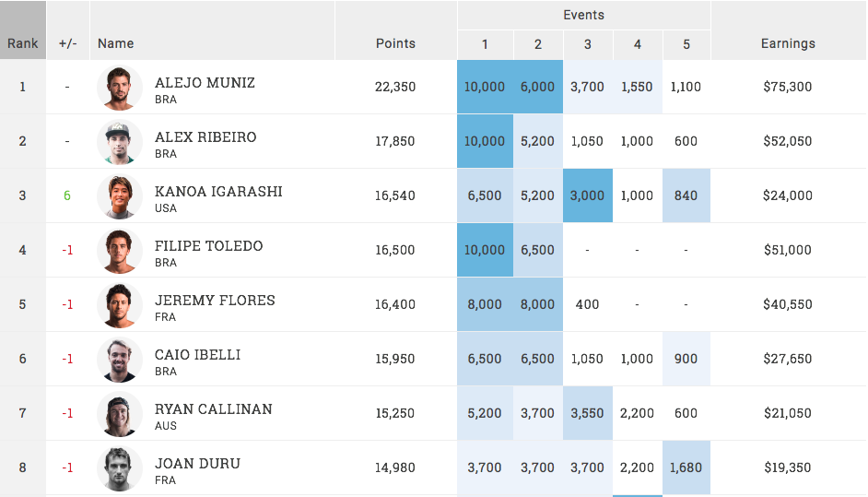
Task: Click Joan Duru's 1,680 event 5 cell
Action: click(x=686, y=467)
